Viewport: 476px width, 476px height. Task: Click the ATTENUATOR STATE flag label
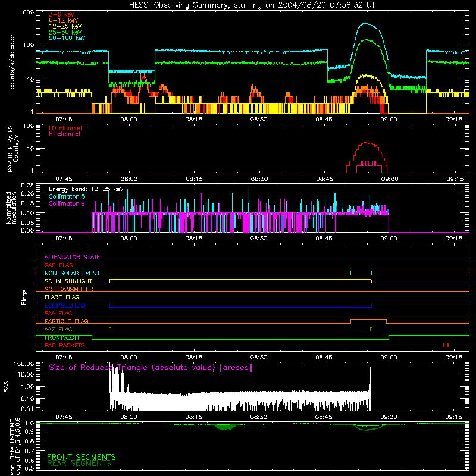point(72,257)
